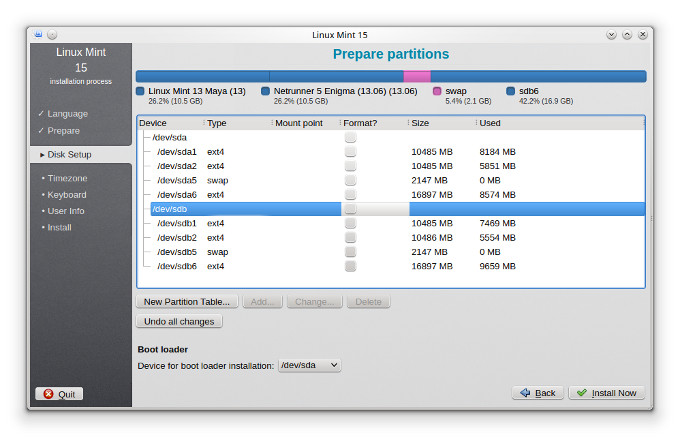Sort by Format? column header
The height and width of the screenshot is (437, 680).
click(374, 123)
